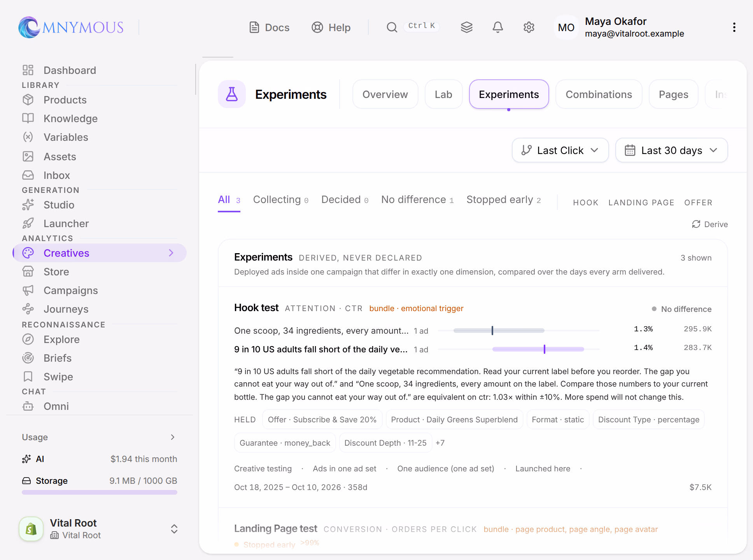Click the Campaigns megaphone icon
The image size is (753, 560).
click(x=28, y=290)
